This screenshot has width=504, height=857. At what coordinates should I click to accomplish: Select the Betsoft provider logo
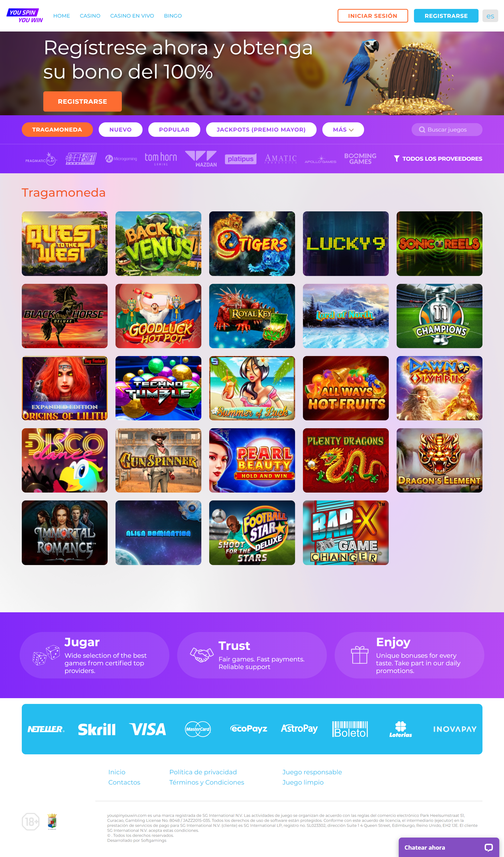click(81, 159)
